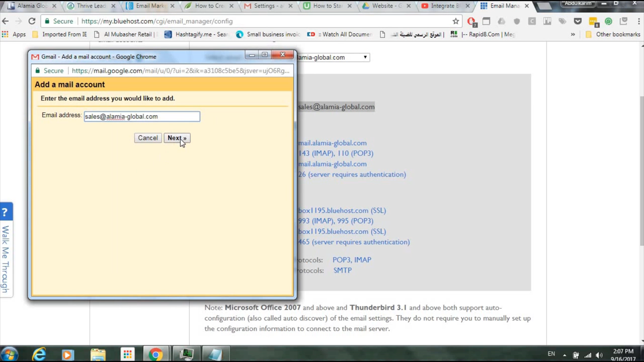Open the Imported From IE bookmark folder
Screen dimensions: 644x362
59,34
